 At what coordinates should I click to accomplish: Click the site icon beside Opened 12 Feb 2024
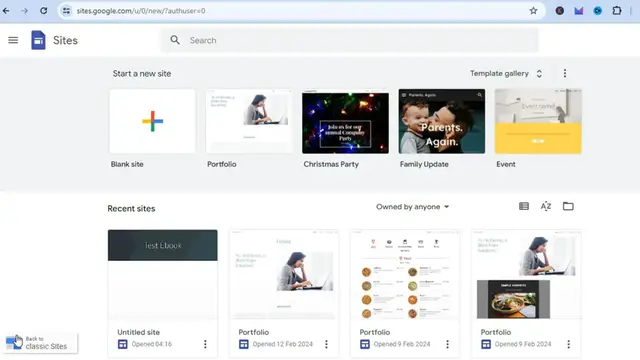tap(244, 344)
